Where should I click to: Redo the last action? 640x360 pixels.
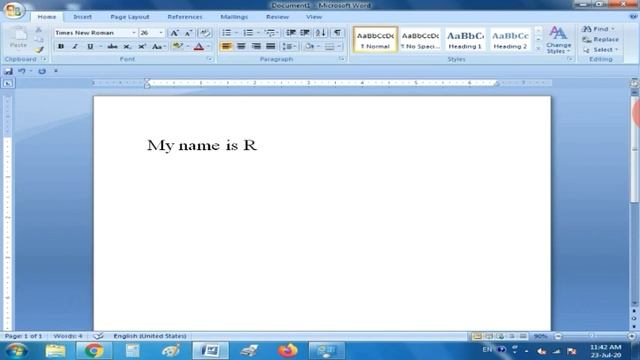42,71
